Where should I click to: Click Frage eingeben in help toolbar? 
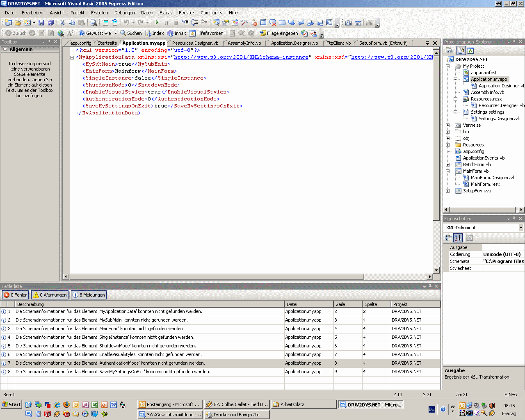279,33
